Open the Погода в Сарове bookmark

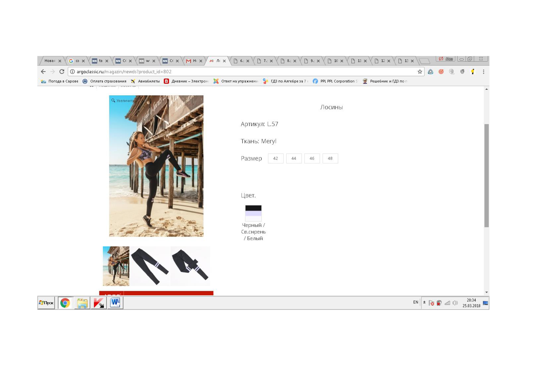(60, 81)
